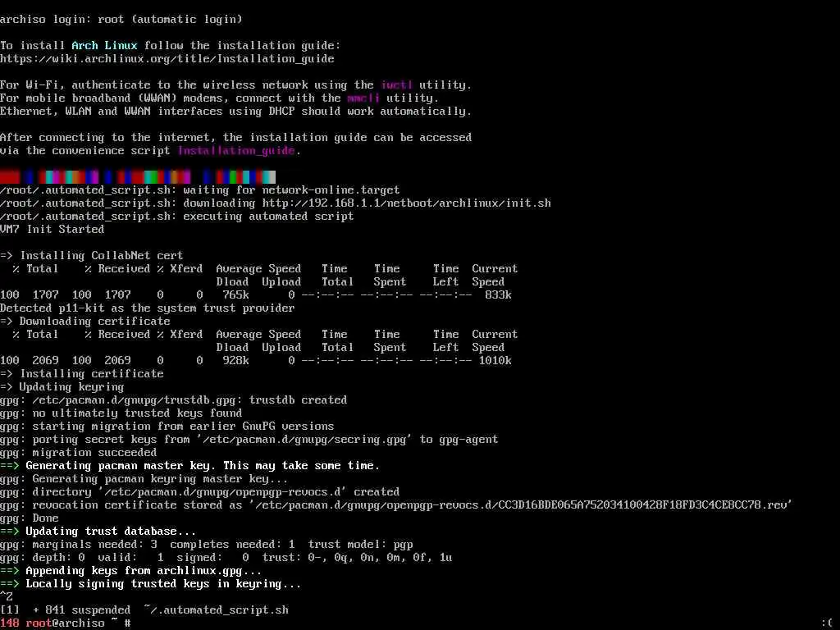Click '==> Generating pacman master key' line

tap(190, 466)
